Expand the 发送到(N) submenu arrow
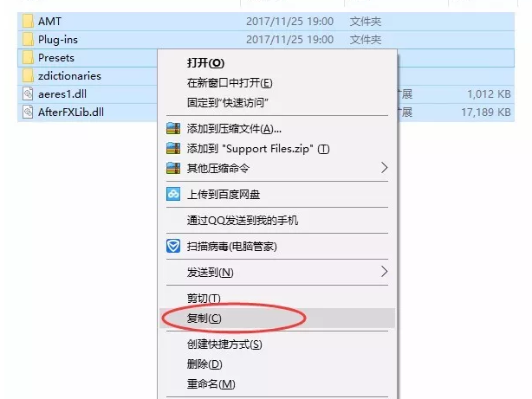The height and width of the screenshot is (399, 532). [384, 272]
